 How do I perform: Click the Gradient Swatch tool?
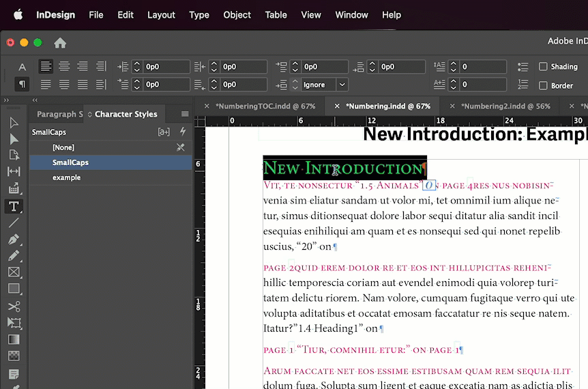pos(14,339)
